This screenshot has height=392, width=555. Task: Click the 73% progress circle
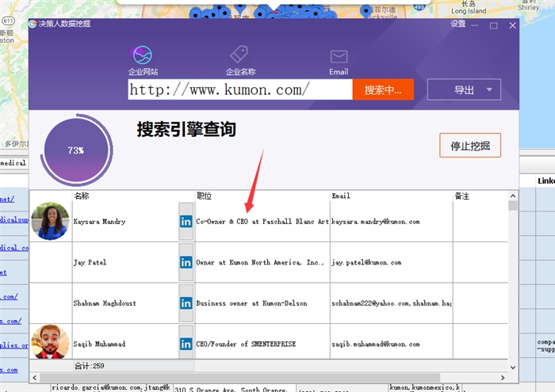[x=76, y=150]
